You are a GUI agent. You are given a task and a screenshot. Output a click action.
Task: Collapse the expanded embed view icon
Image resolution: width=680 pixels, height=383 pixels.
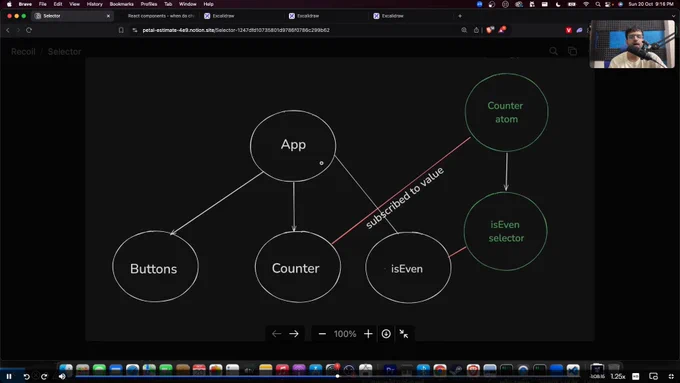(404, 334)
